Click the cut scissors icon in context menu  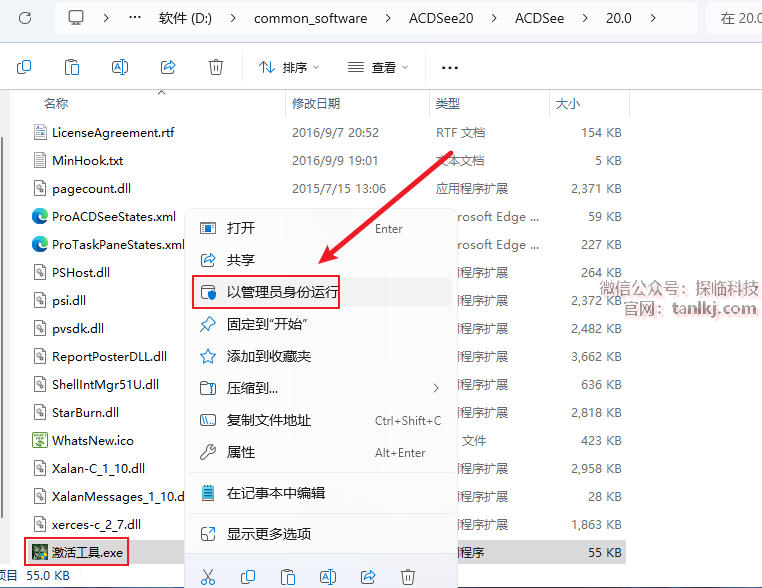pos(208,577)
